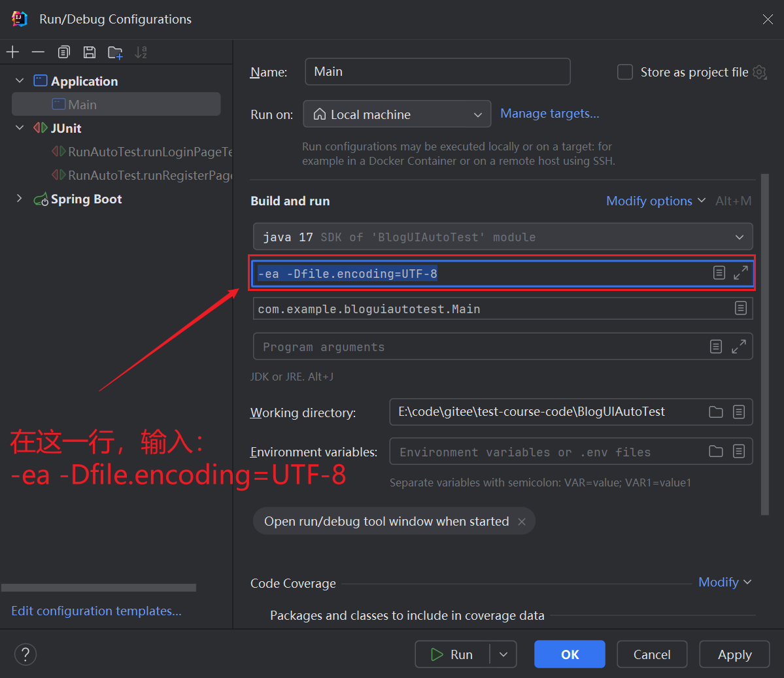Close the Run/Debug Configurations dialog
The image size is (784, 678).
768,19
